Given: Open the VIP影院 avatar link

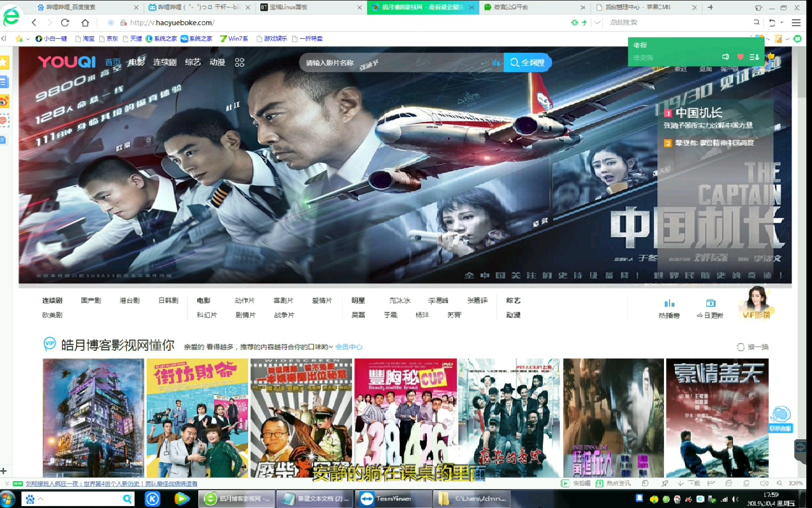Looking at the screenshot, I should [757, 302].
